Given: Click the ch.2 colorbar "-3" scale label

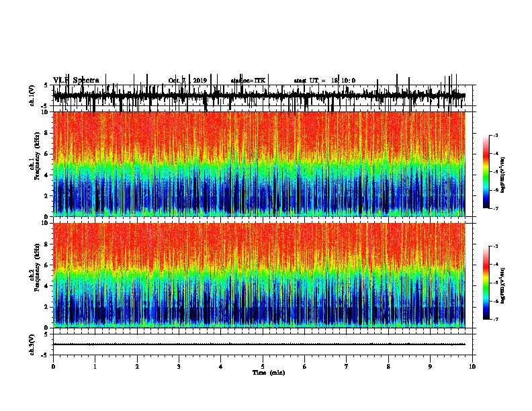Looking at the screenshot, I should tap(496, 246).
